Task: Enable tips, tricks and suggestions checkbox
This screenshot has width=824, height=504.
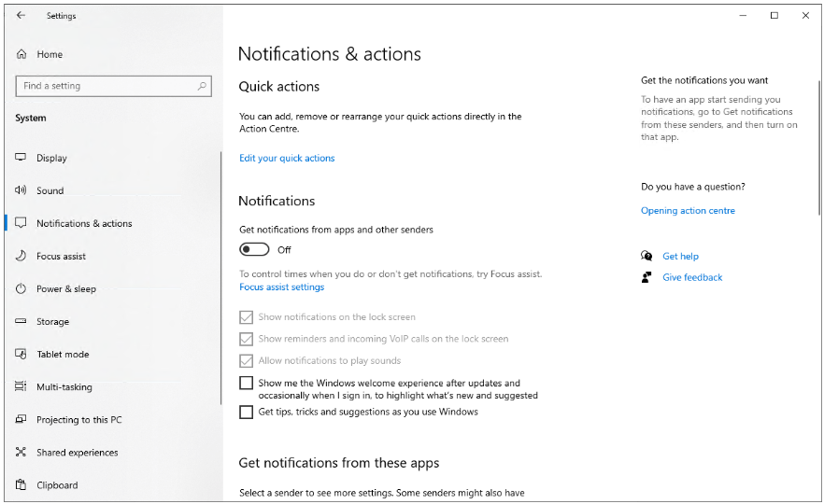Action: tap(247, 412)
